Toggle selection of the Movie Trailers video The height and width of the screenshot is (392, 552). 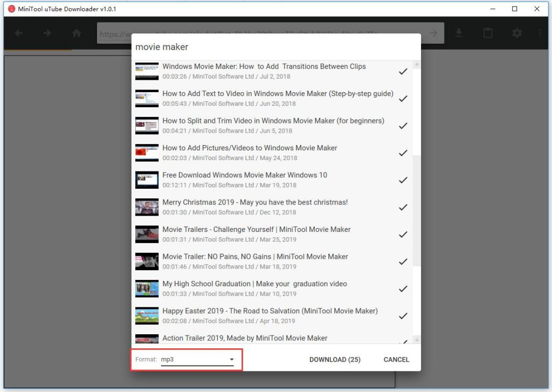point(403,235)
